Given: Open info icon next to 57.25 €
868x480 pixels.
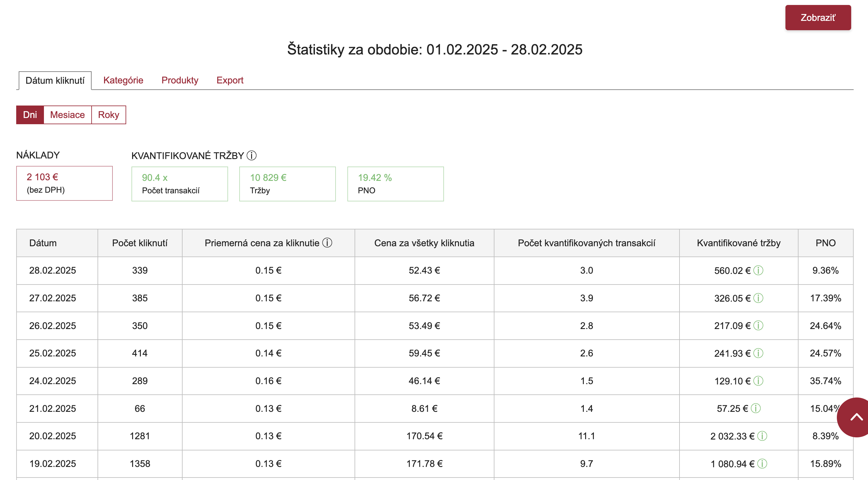Looking at the screenshot, I should coord(756,408).
